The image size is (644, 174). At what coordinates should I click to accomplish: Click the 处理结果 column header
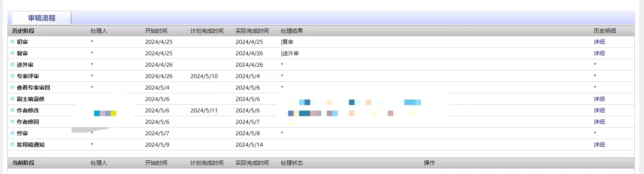292,31
